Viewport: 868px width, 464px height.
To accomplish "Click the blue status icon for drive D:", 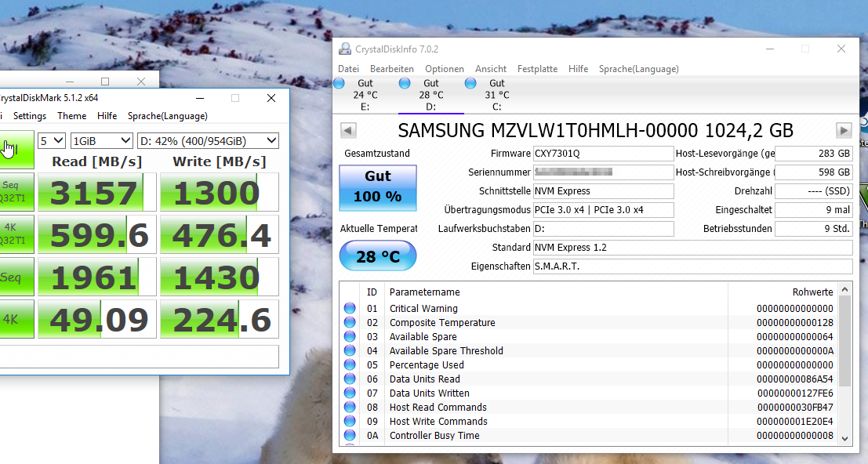I will click(x=405, y=84).
